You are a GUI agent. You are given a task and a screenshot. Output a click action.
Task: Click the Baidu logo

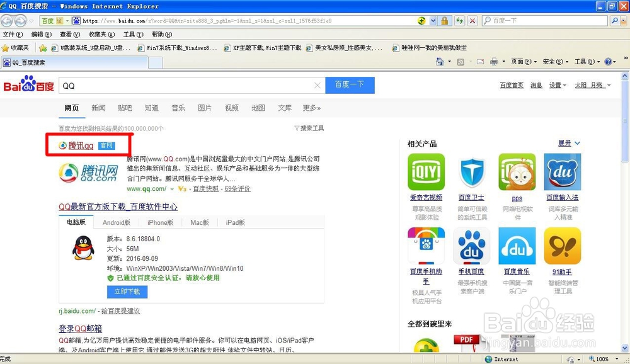click(28, 84)
